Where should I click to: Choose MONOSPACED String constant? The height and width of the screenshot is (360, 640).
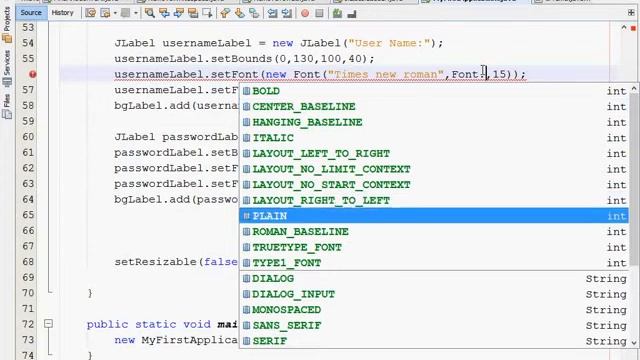coord(433,310)
